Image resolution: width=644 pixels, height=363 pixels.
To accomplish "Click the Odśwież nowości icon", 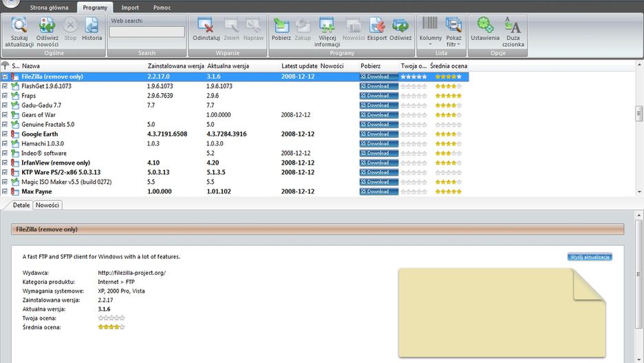I will point(47,26).
